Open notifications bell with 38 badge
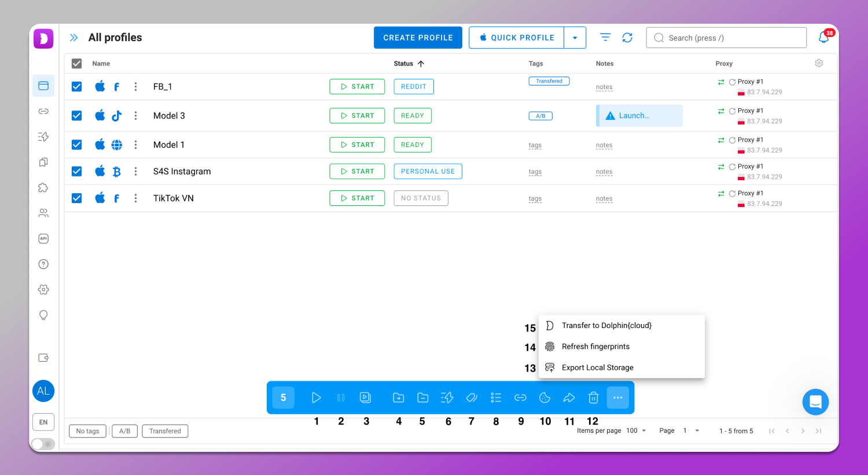The width and height of the screenshot is (868, 475). (824, 38)
